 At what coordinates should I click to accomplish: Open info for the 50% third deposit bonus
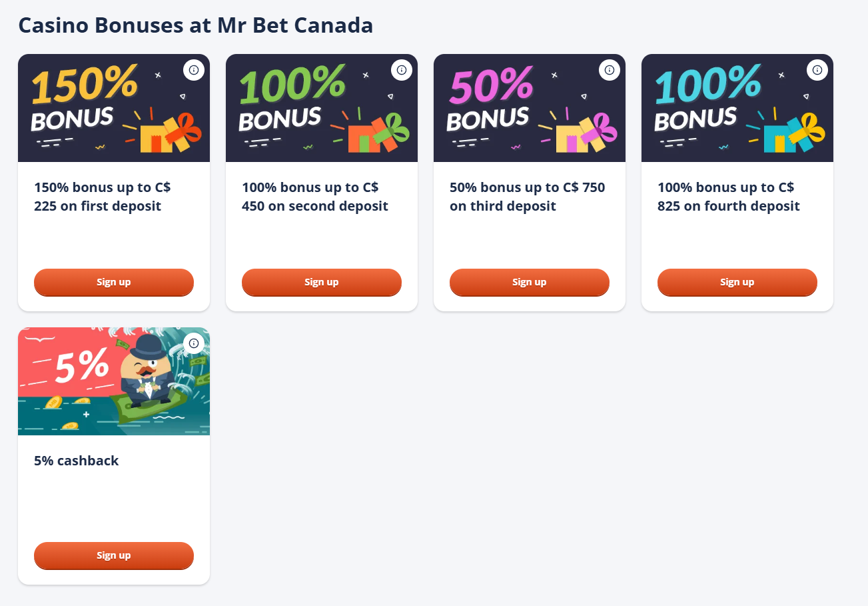pos(610,69)
